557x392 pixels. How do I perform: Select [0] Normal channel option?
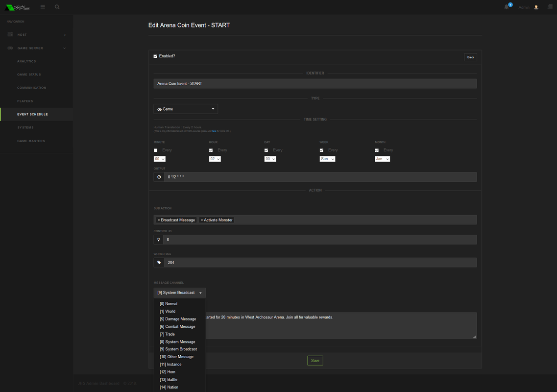(x=179, y=304)
